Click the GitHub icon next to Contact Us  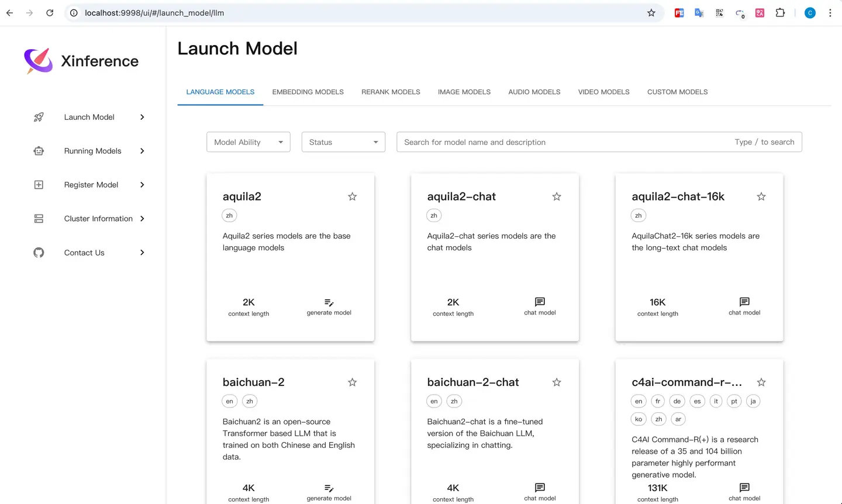tap(39, 253)
